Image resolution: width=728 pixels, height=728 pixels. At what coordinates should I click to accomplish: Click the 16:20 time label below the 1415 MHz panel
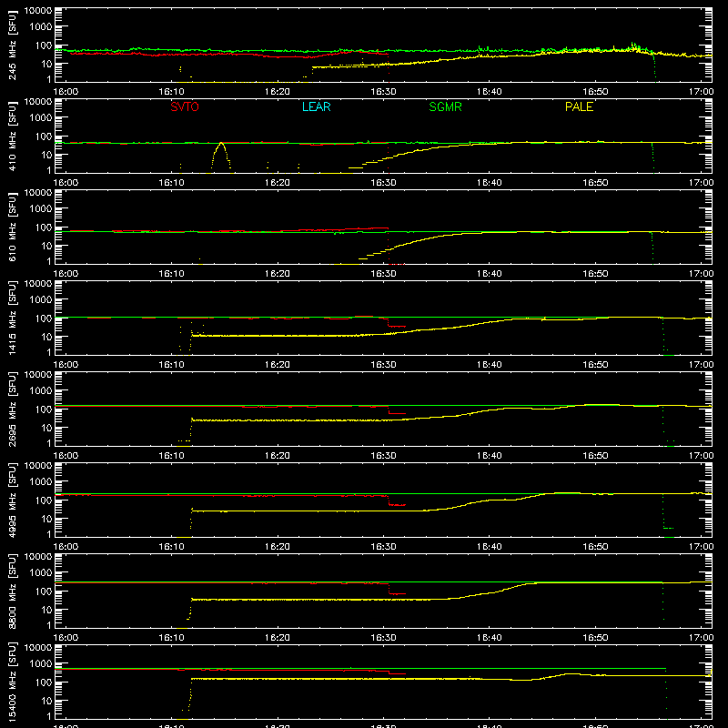coord(278,365)
